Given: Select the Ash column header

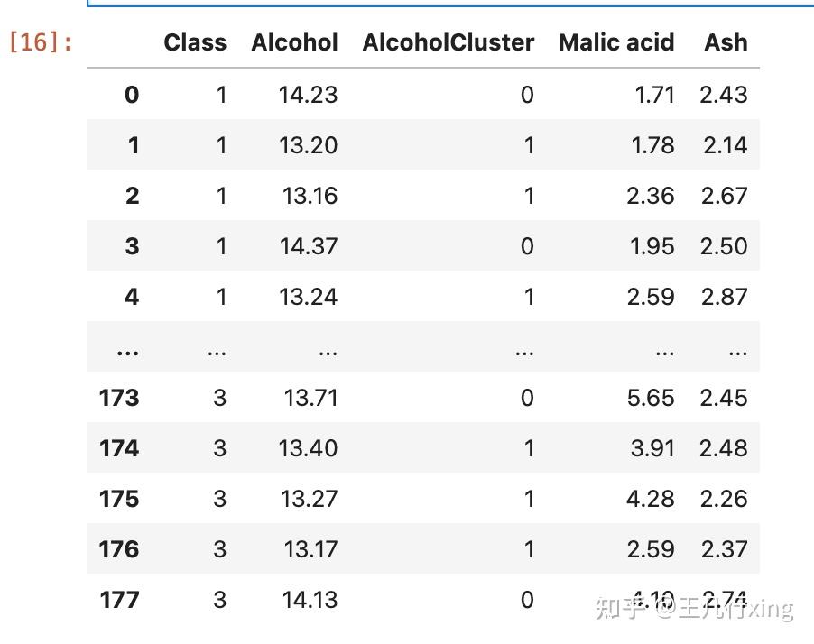Looking at the screenshot, I should pyautogui.click(x=726, y=42).
